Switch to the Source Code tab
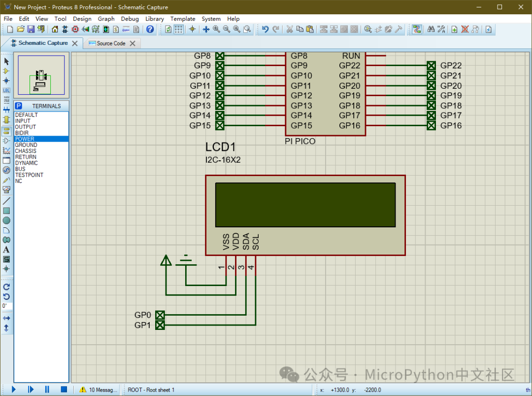532x396 pixels. point(111,43)
